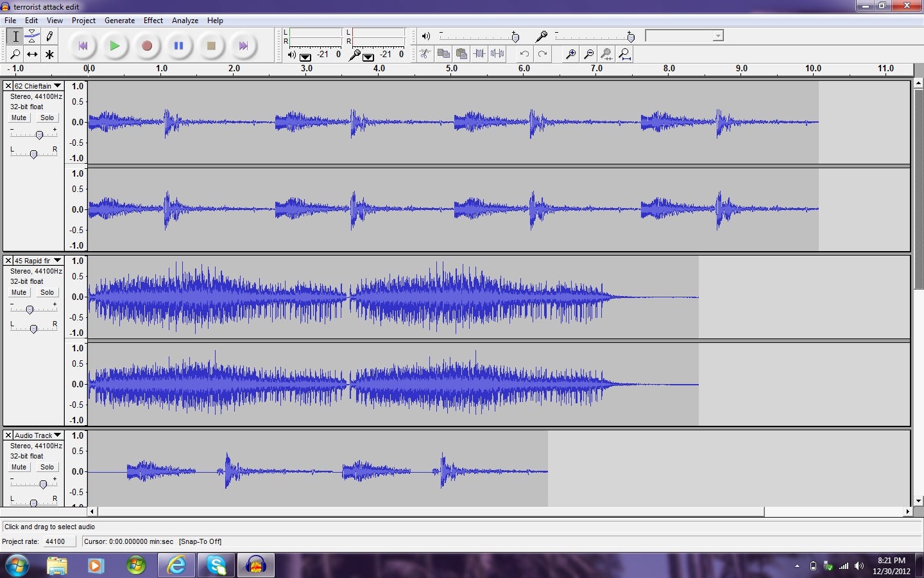
Task: Open the Effect menu
Action: click(153, 21)
